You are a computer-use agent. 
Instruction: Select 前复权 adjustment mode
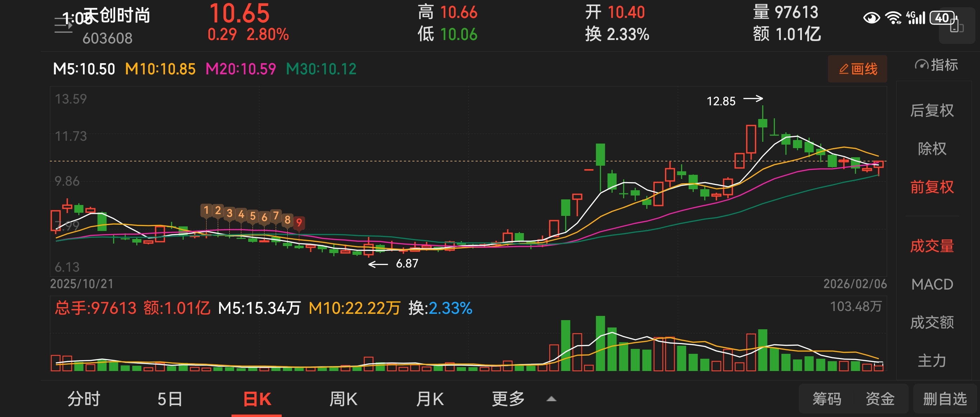pyautogui.click(x=932, y=187)
